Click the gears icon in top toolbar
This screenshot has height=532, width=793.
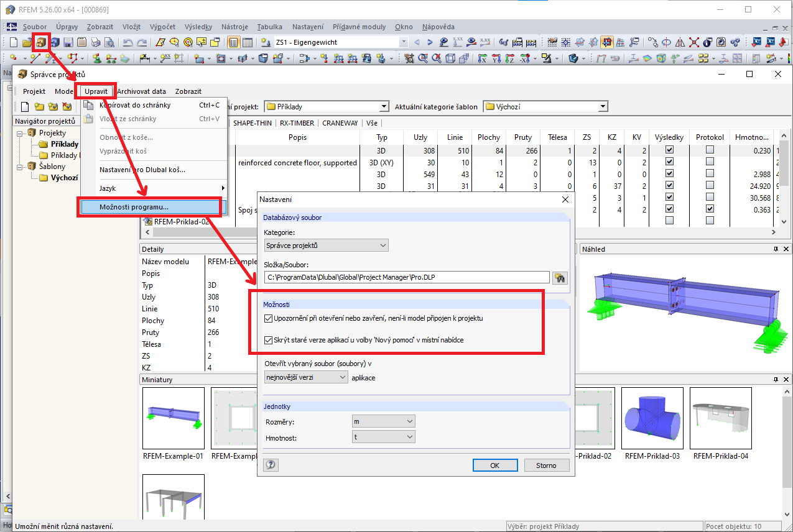(x=735, y=42)
